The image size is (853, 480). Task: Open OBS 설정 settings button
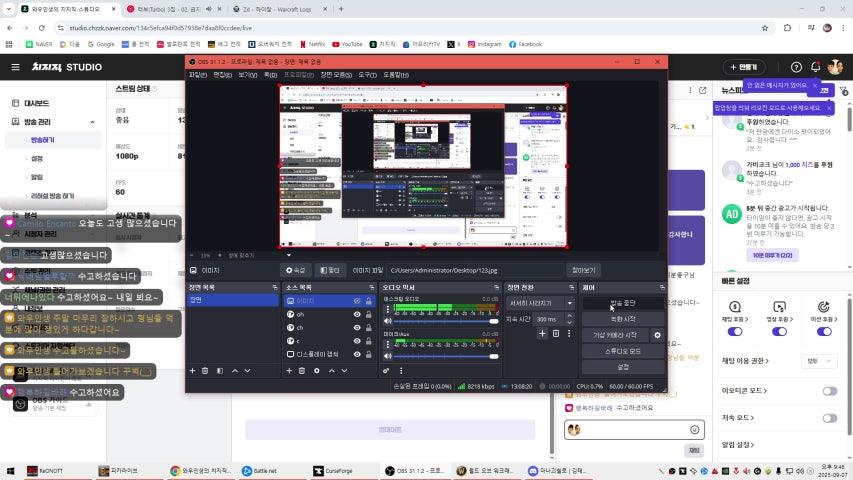pos(623,367)
